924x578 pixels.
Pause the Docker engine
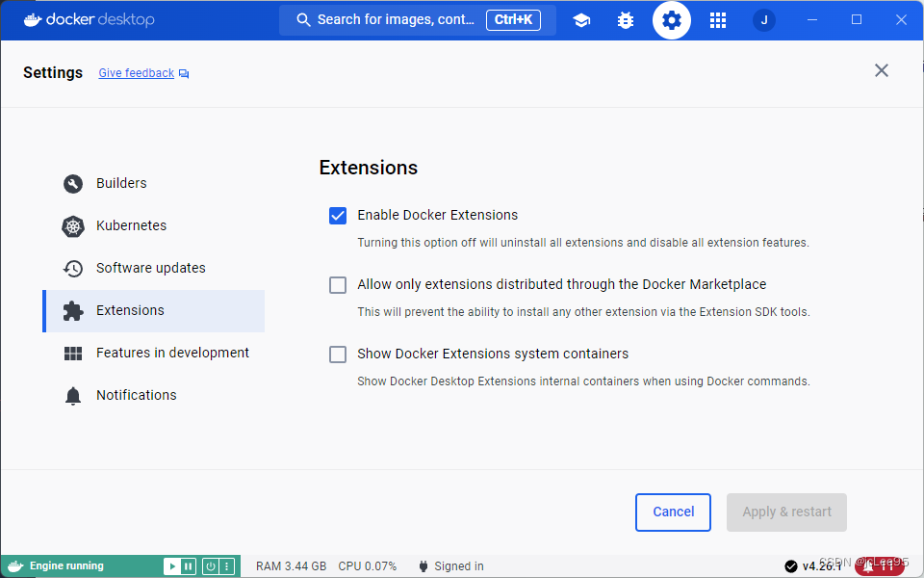188,566
